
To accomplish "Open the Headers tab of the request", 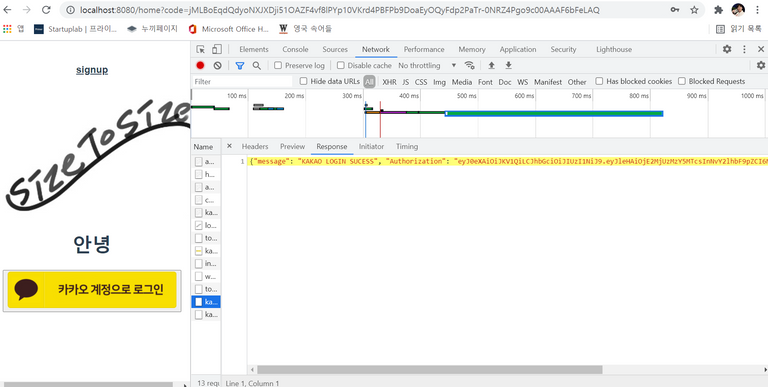I will click(x=255, y=146).
